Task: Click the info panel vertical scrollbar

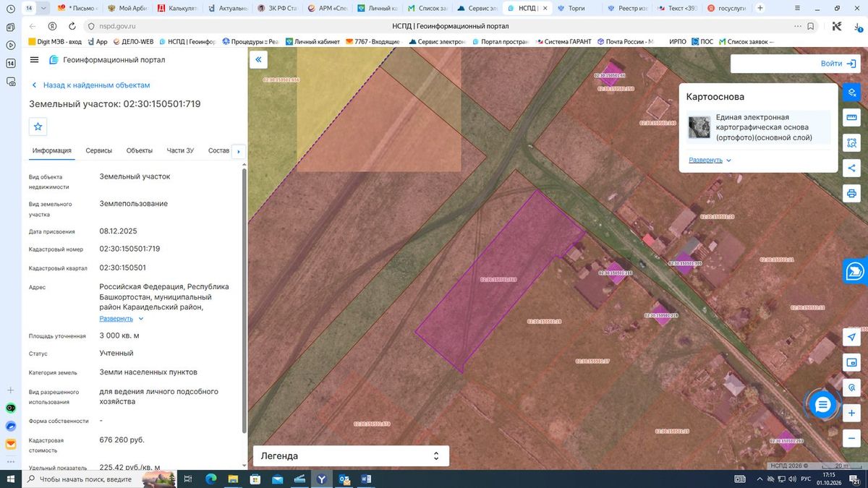Action: (x=243, y=300)
